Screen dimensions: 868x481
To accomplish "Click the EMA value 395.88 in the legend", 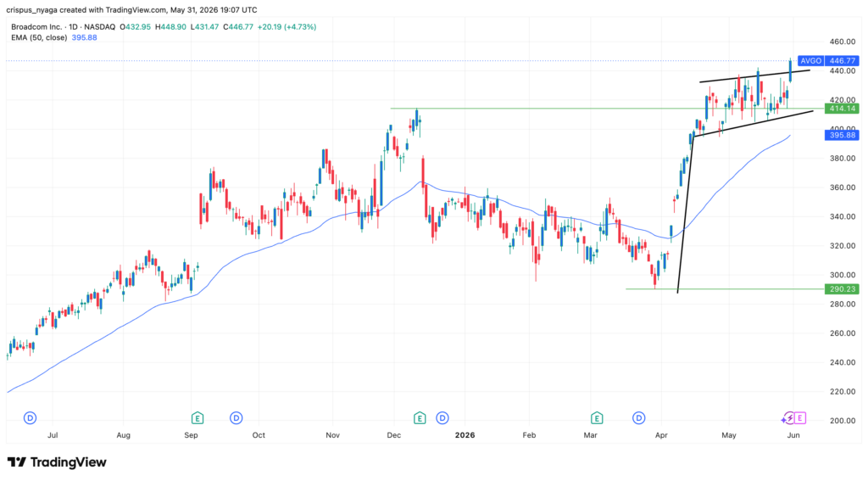I will [84, 37].
